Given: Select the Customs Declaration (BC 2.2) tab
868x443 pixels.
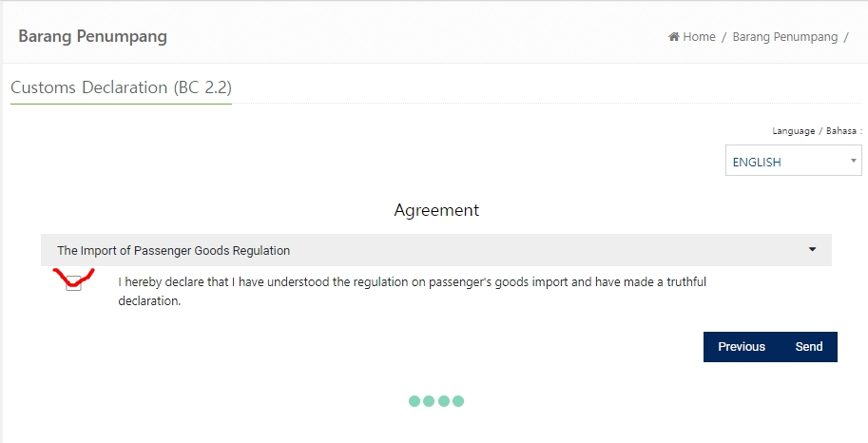Looking at the screenshot, I should tap(122, 87).
